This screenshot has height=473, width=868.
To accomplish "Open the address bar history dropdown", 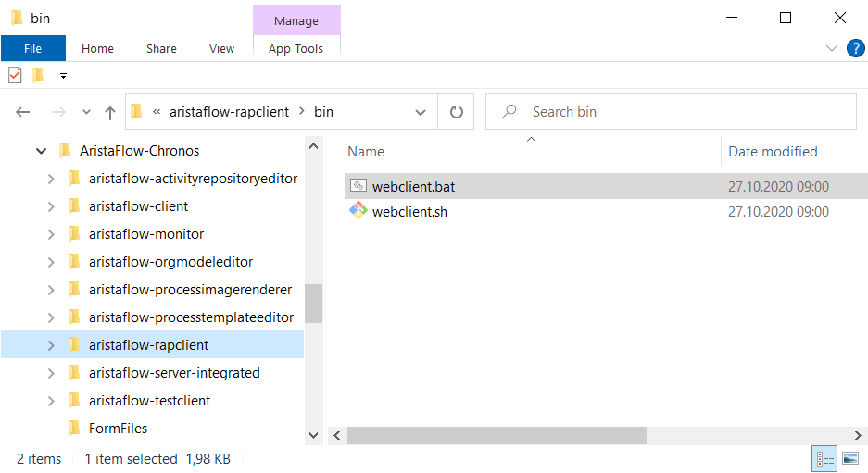I will coord(421,112).
